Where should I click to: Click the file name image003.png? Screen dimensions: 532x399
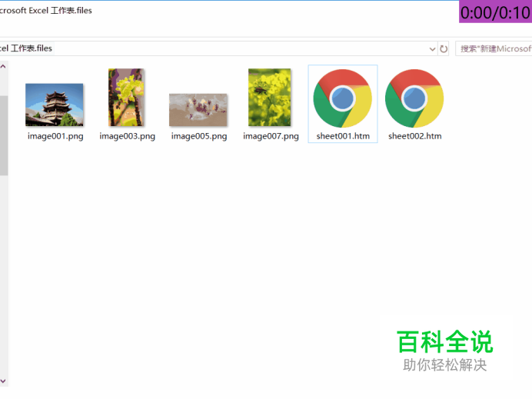point(127,136)
